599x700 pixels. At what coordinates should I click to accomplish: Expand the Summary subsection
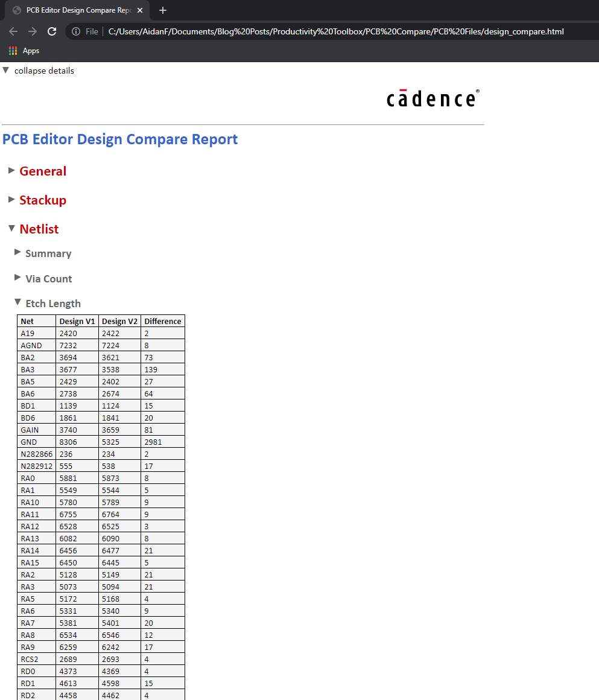pyautogui.click(x=17, y=252)
